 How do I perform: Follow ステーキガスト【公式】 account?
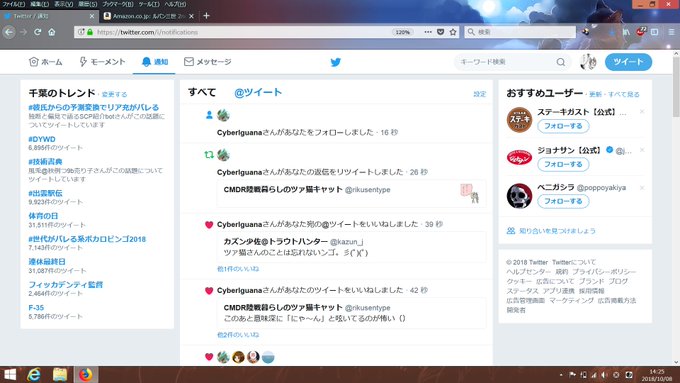point(563,126)
